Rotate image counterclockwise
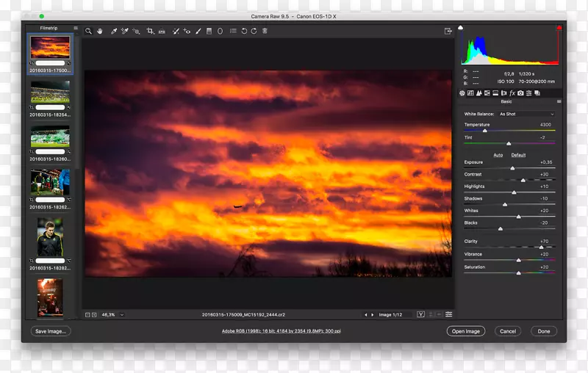This screenshot has height=373, width=588. (x=244, y=31)
